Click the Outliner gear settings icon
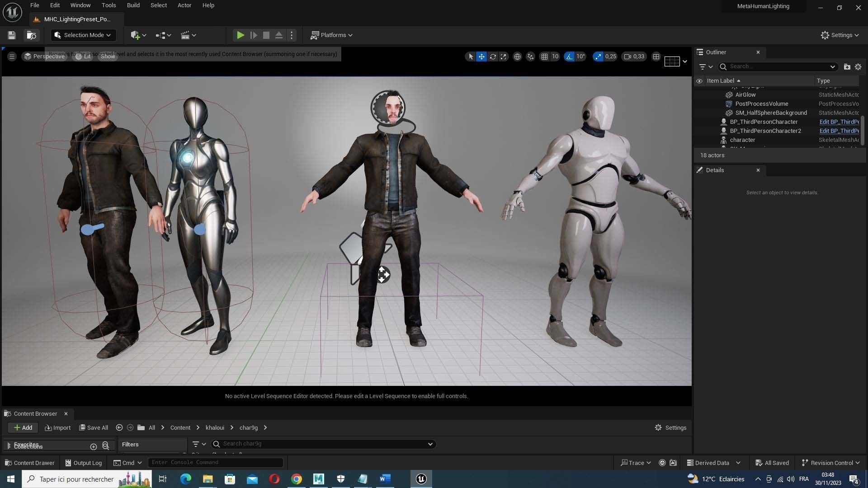 [x=858, y=66]
